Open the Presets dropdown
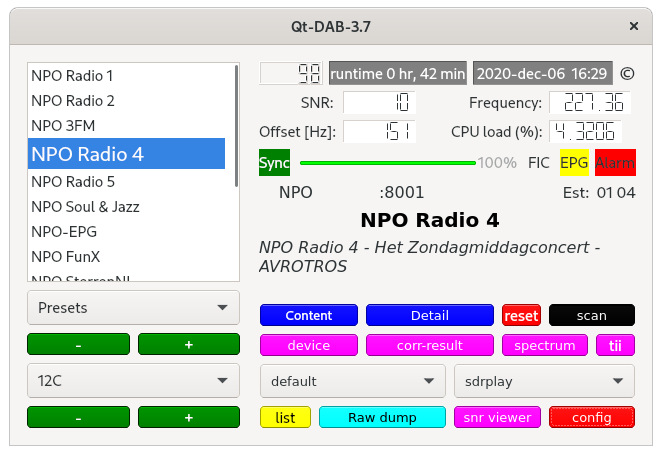Image resolution: width=662 pixels, height=455 pixels. tap(133, 308)
